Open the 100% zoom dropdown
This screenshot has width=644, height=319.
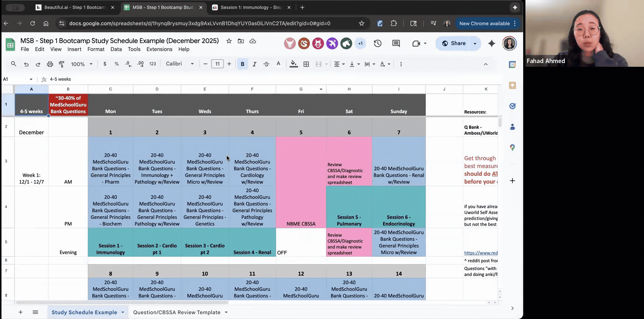(82, 64)
